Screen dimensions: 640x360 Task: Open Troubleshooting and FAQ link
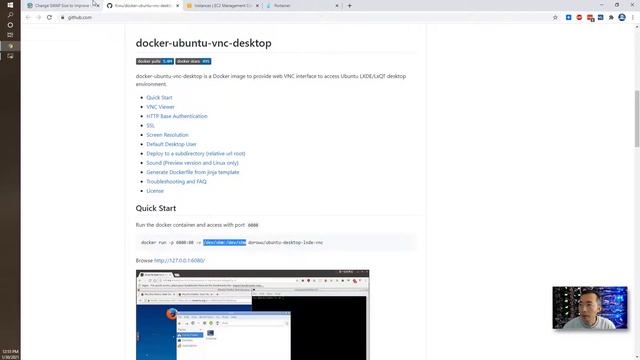click(176, 182)
